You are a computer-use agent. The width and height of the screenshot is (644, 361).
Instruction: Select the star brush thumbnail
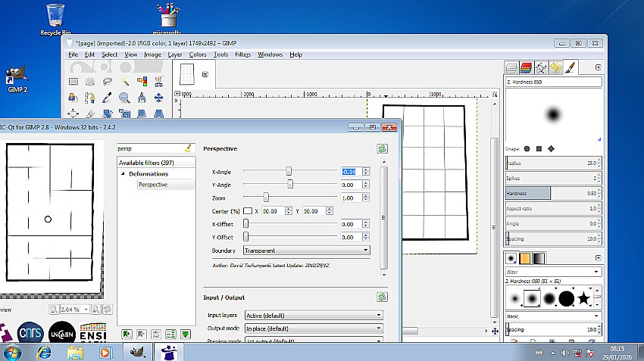pos(583,299)
